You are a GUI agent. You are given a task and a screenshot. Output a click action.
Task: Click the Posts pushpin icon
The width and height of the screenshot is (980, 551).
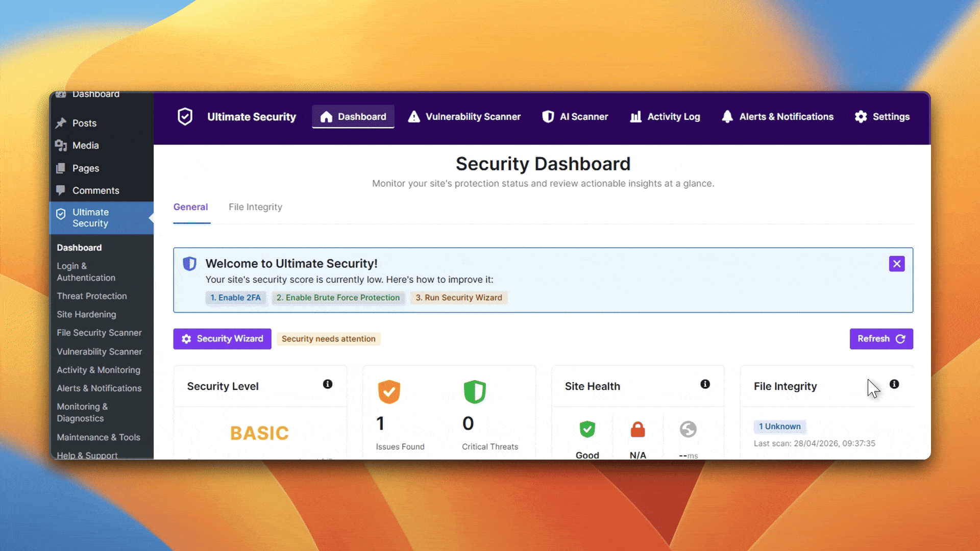click(61, 123)
